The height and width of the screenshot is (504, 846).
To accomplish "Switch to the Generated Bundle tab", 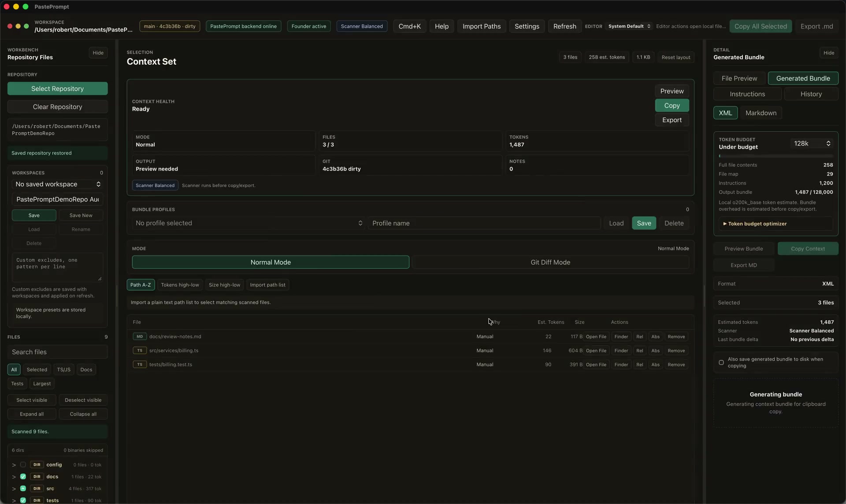I will [803, 78].
